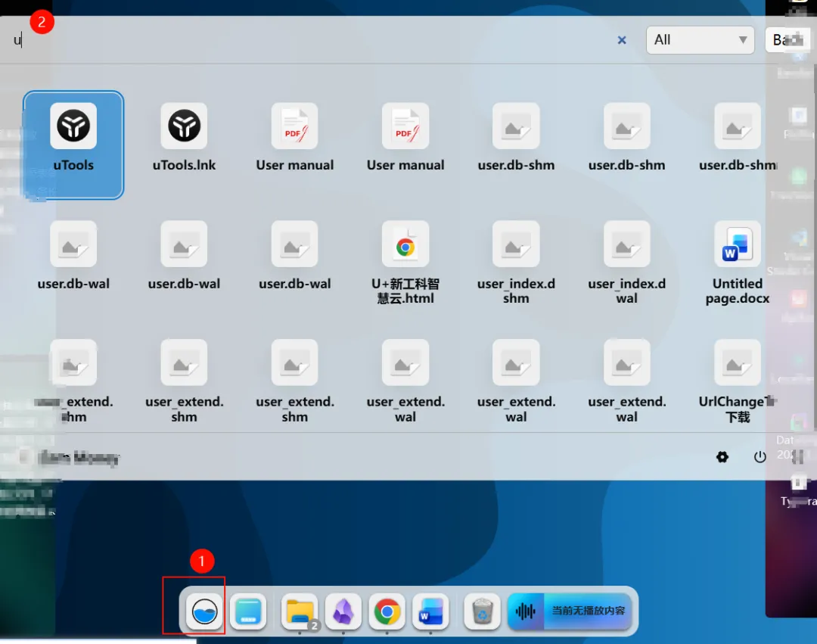The height and width of the screenshot is (644, 817).
Task: Open the U+新工科智慧云.html result
Action: [x=405, y=263]
